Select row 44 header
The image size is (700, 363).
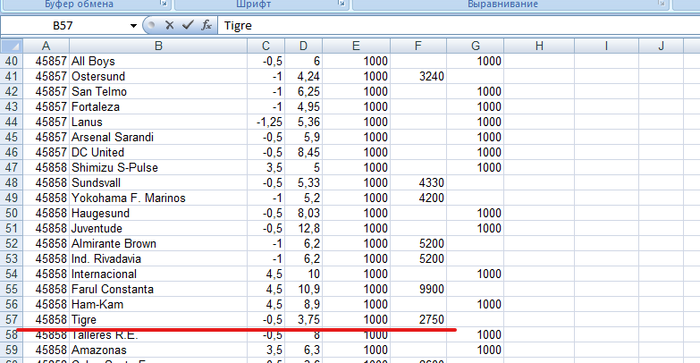point(12,122)
